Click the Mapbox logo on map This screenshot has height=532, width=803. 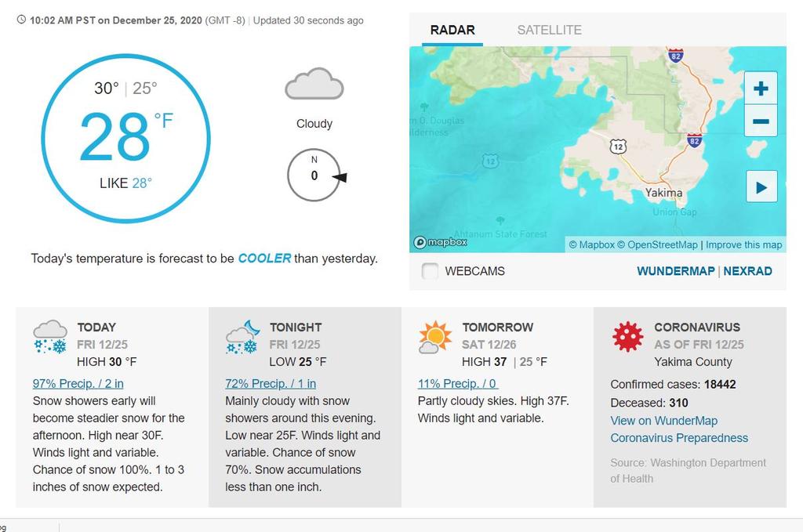441,242
